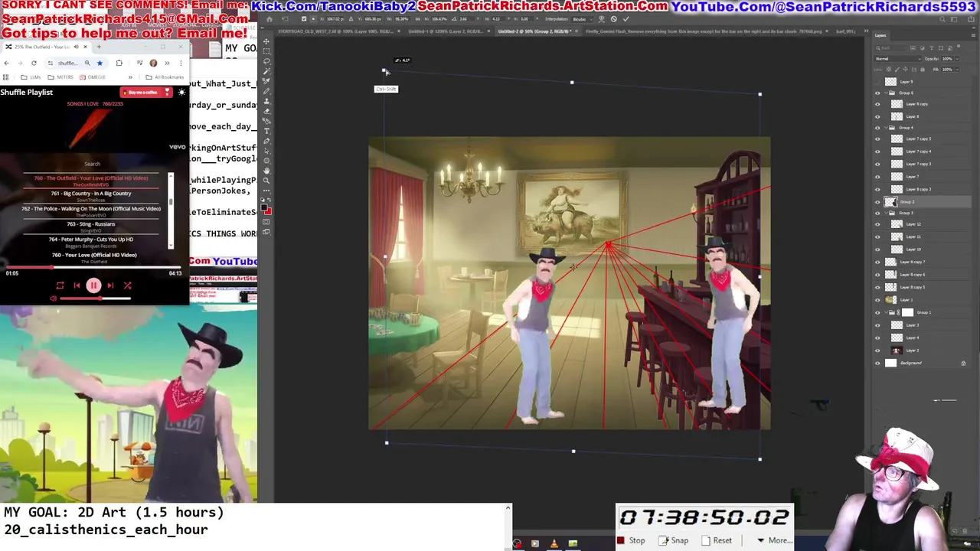Toggle repeat in the music player

(x=60, y=285)
